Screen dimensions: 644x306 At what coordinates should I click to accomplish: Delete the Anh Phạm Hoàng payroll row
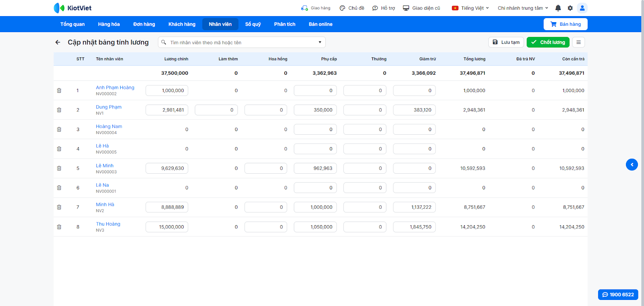[59, 90]
